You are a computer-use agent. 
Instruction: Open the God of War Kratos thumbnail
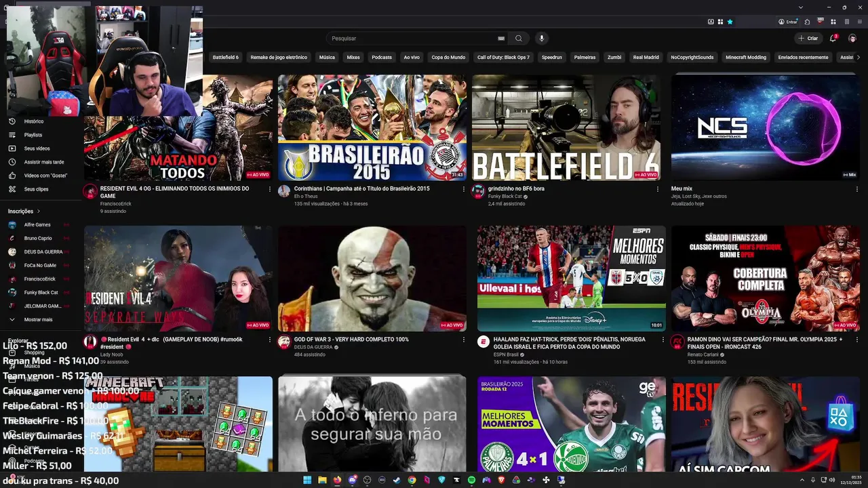click(x=372, y=279)
